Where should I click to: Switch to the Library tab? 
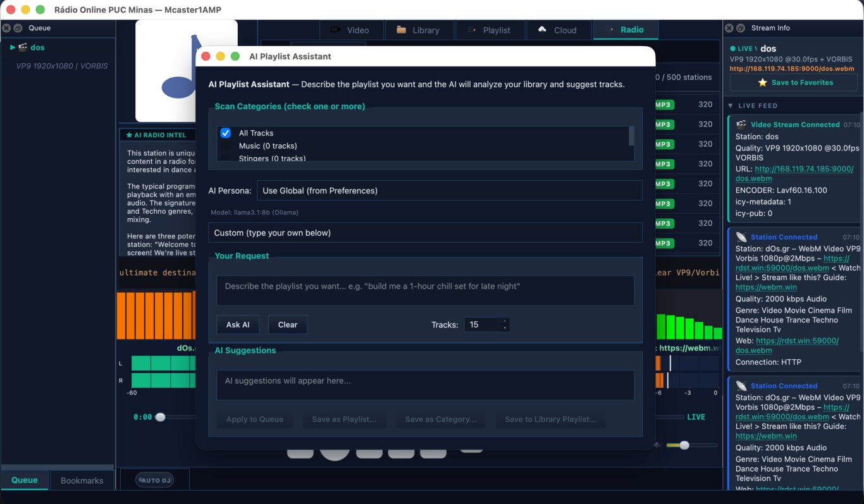coord(419,30)
